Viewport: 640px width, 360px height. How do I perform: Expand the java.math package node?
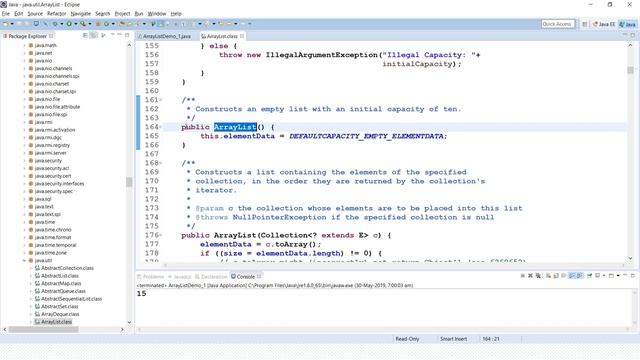click(24, 45)
